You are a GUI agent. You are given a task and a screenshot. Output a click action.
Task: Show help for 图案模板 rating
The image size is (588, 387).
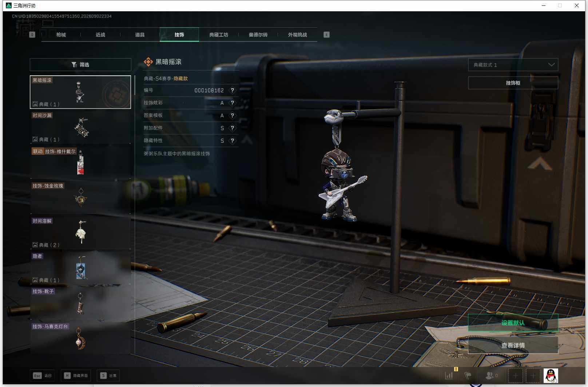(233, 116)
